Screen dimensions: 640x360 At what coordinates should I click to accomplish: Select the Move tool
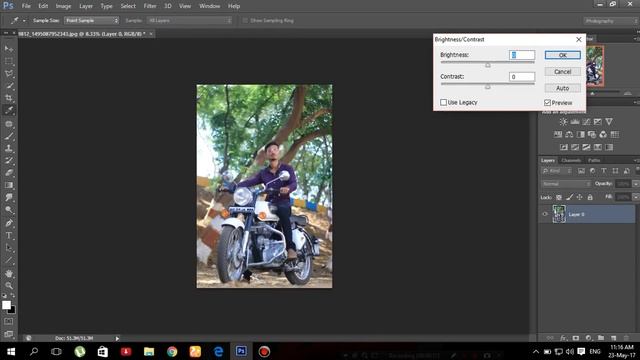[x=9, y=49]
